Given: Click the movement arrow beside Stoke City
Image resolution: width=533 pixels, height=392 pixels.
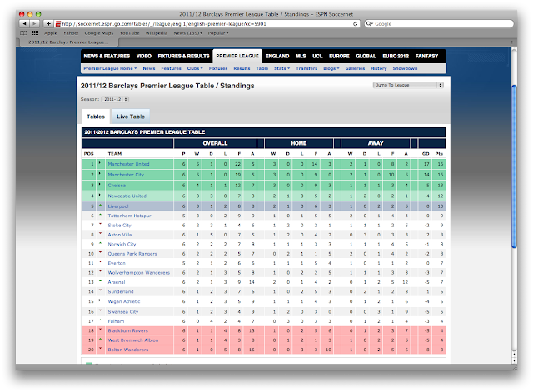Looking at the screenshot, I should [100, 224].
